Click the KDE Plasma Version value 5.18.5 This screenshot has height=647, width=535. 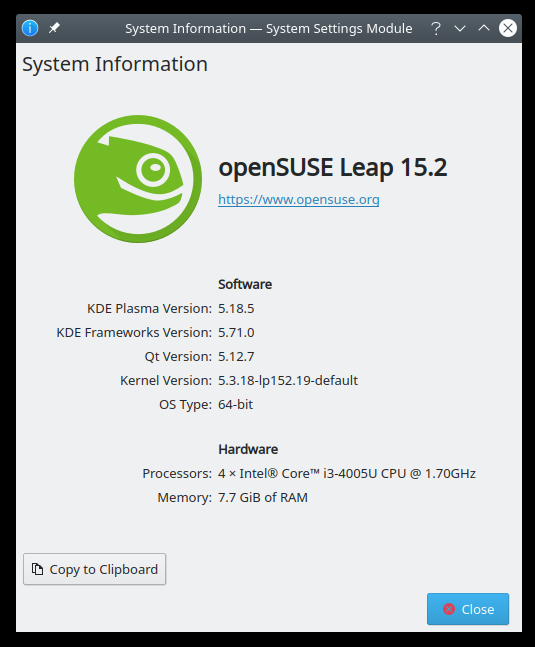pos(236,309)
